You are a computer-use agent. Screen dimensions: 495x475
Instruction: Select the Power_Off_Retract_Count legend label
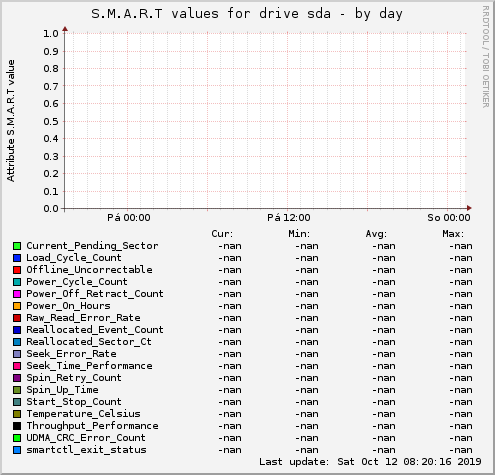tap(95, 294)
